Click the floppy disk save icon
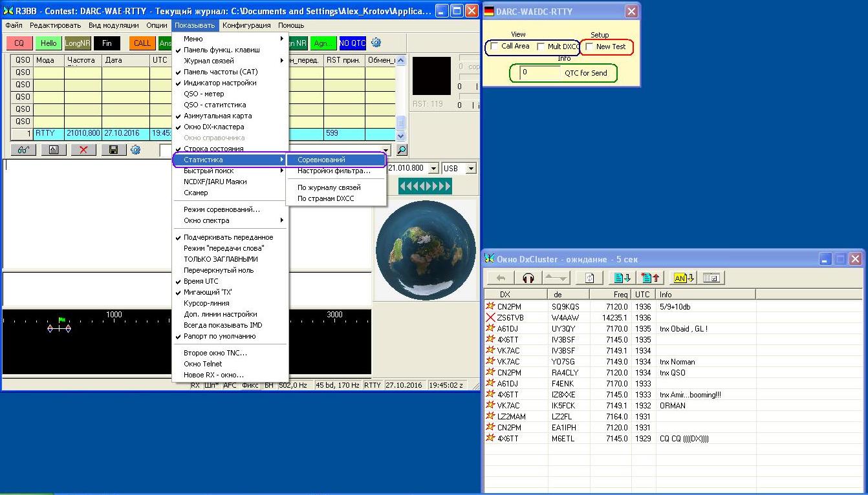 tap(114, 150)
